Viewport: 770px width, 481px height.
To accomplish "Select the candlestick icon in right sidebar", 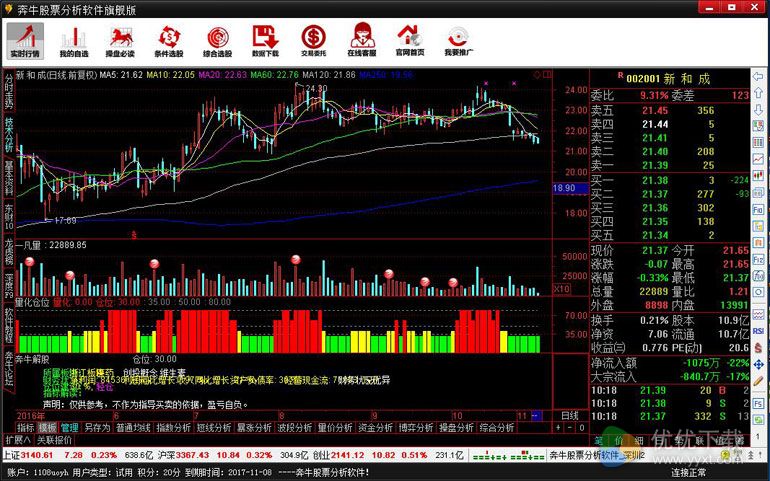I will pos(758,175).
